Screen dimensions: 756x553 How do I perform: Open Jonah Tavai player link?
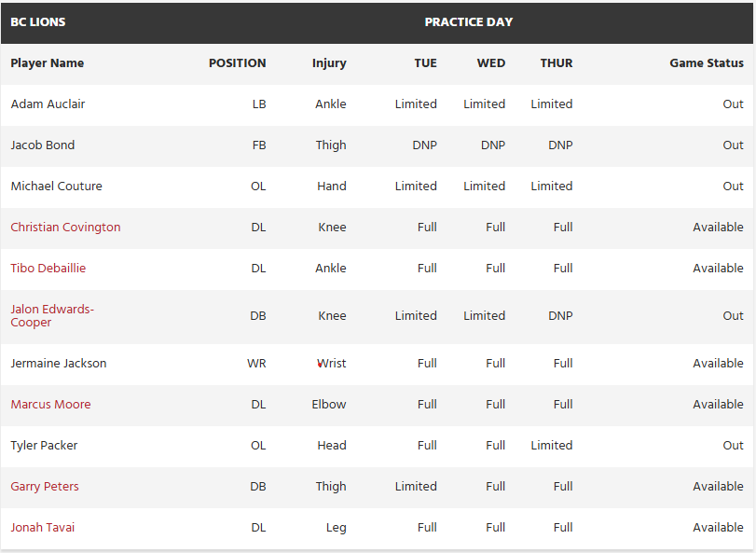point(43,528)
